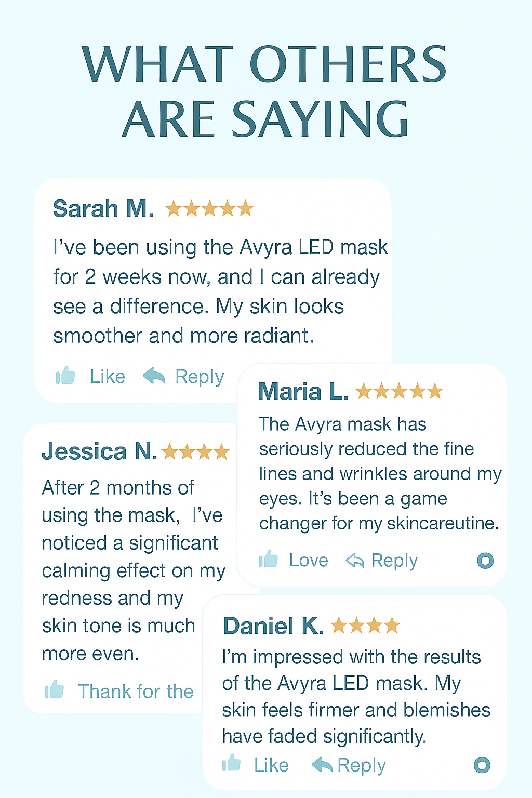This screenshot has height=798, width=532.
Task: Open 'Thank for the' link under Jessica's review
Action: pyautogui.click(x=136, y=691)
